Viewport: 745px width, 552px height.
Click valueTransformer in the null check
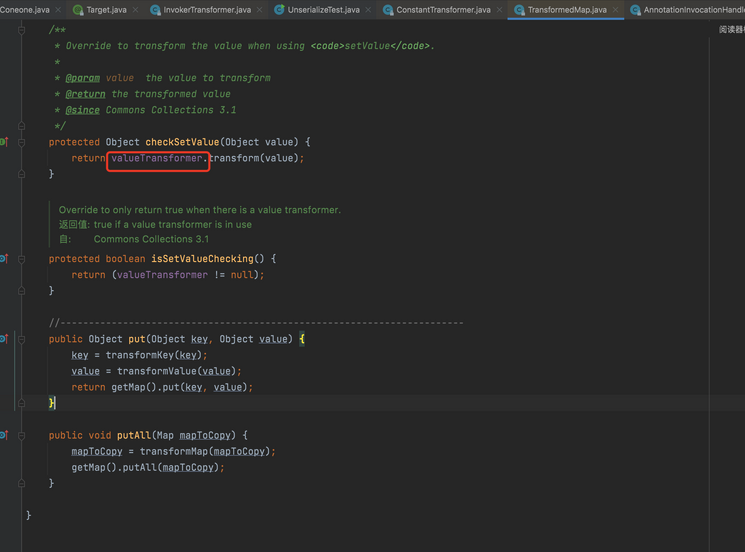click(x=162, y=275)
